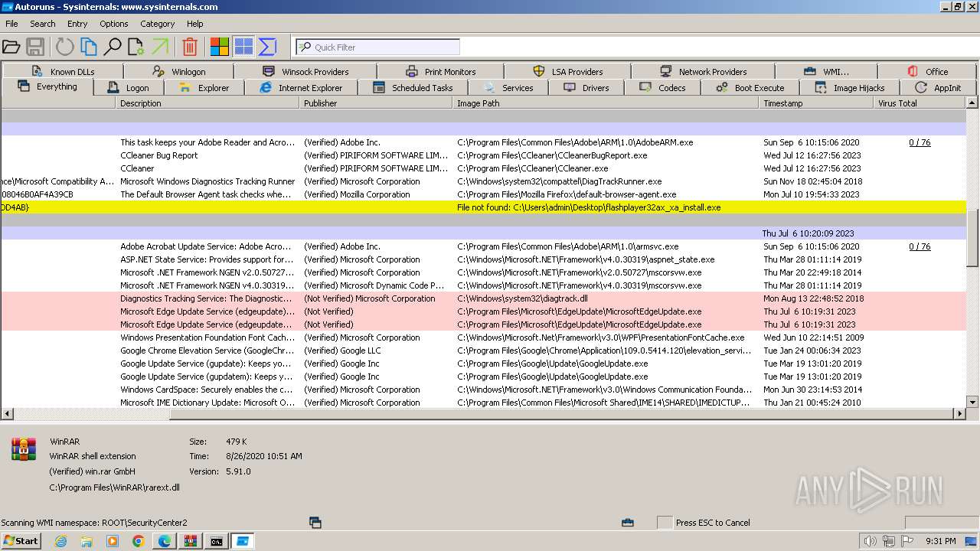The height and width of the screenshot is (551, 980).
Task: Open the Category menu
Action: click(x=158, y=24)
